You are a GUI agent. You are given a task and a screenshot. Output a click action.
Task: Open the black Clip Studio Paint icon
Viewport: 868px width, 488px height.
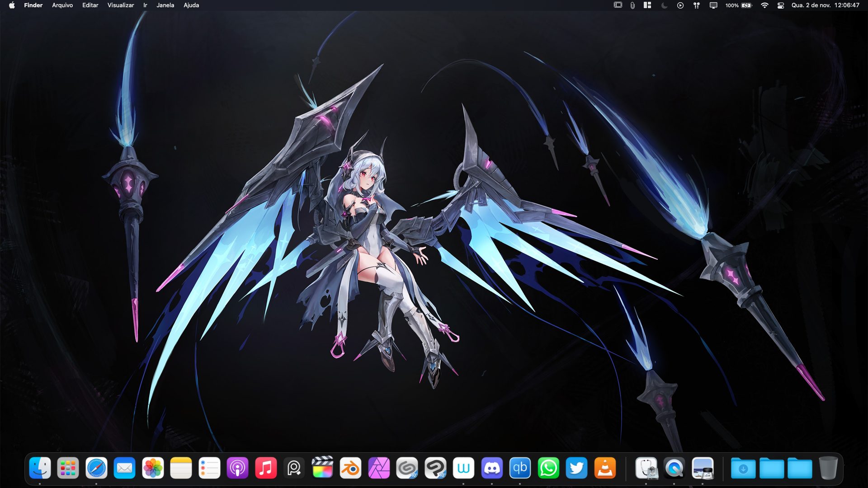(x=435, y=468)
